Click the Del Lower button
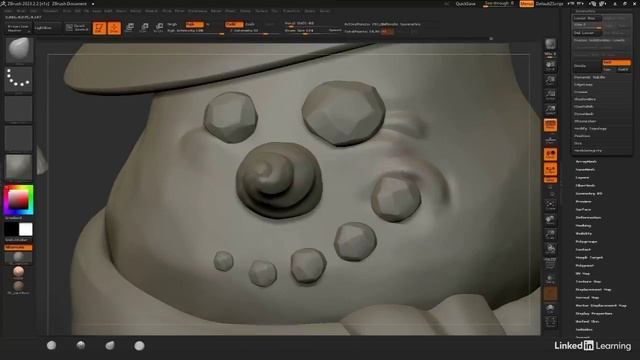This screenshot has width=640, height=360. [x=587, y=33]
